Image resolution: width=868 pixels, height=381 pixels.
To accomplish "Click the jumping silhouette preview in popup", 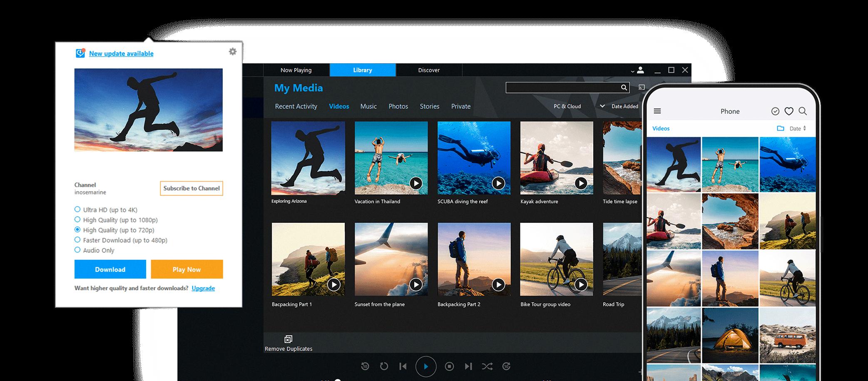I will coord(149,110).
